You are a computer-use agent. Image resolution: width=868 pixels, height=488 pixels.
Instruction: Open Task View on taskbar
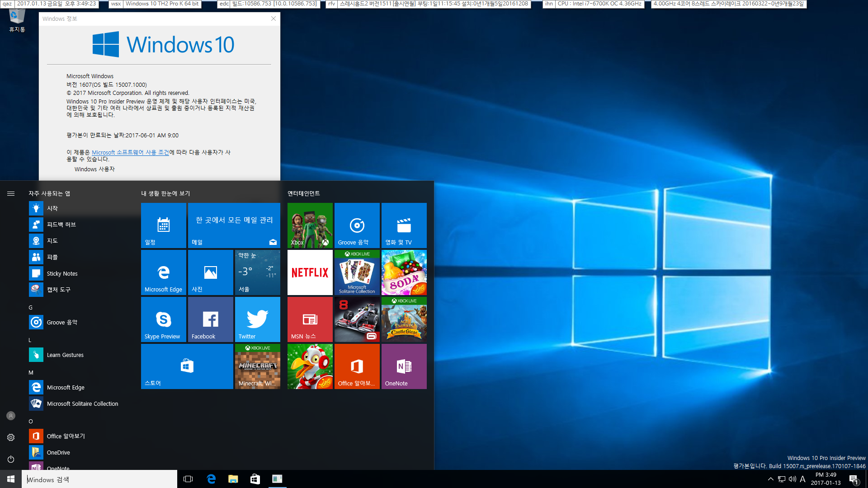pyautogui.click(x=188, y=479)
